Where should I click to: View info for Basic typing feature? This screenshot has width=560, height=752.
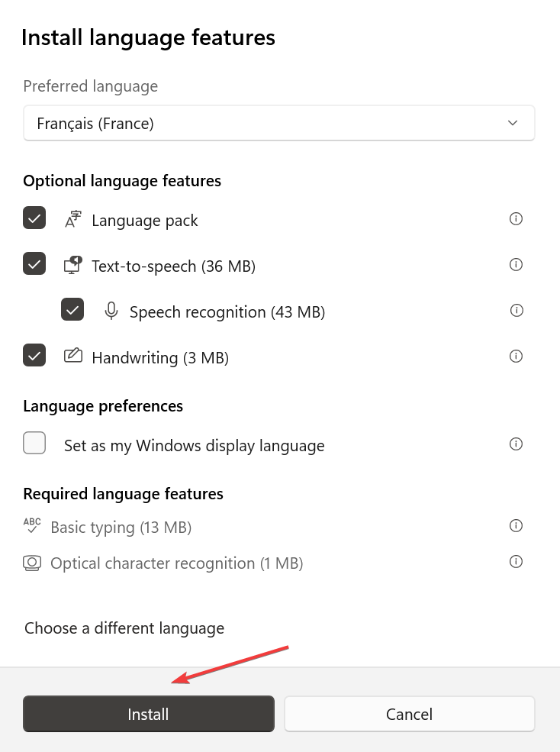pyautogui.click(x=516, y=525)
